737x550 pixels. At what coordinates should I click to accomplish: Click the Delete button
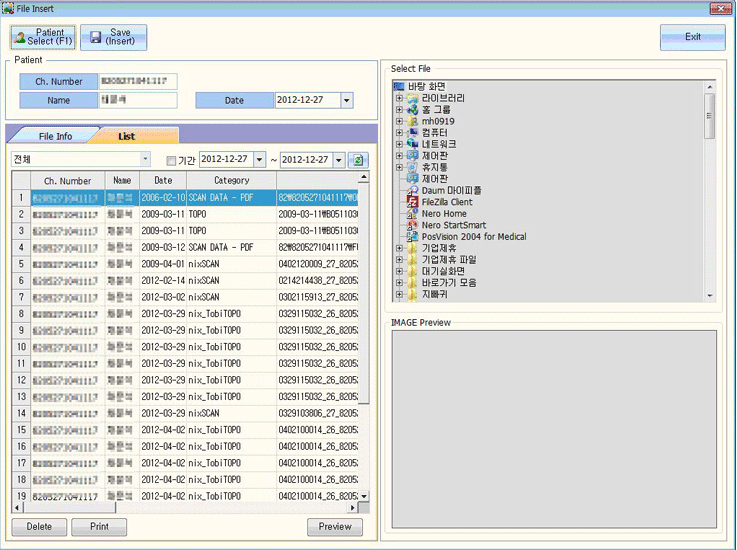[x=39, y=526]
